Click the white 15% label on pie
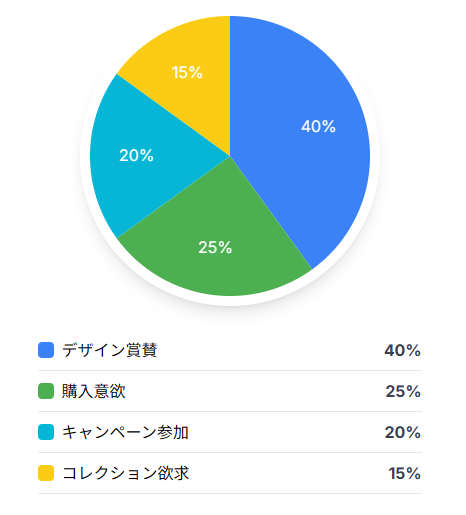The height and width of the screenshot is (515, 466). (x=187, y=72)
